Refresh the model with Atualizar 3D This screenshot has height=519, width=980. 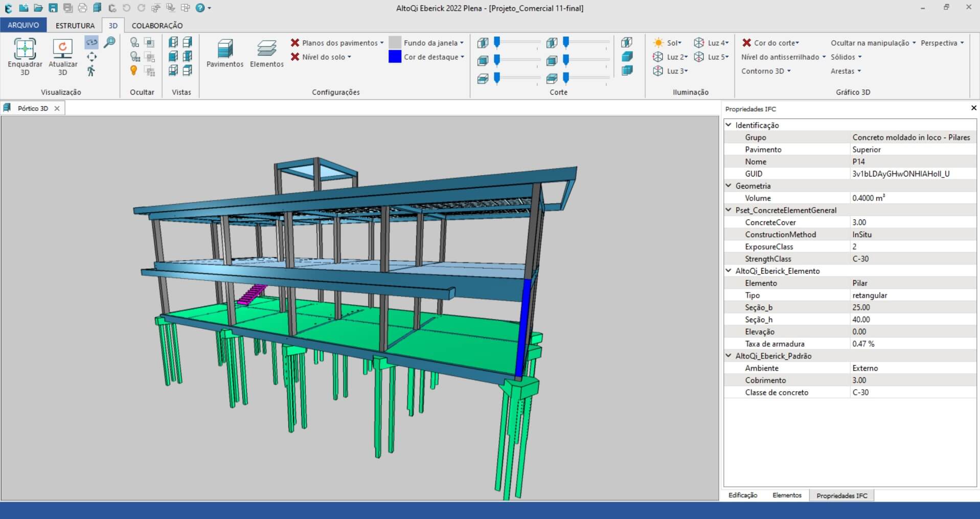62,50
